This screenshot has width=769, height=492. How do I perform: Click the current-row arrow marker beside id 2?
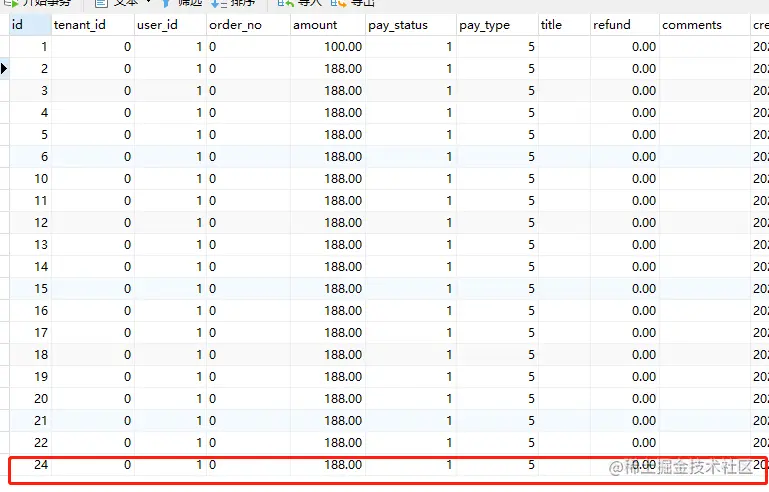click(x=4, y=69)
